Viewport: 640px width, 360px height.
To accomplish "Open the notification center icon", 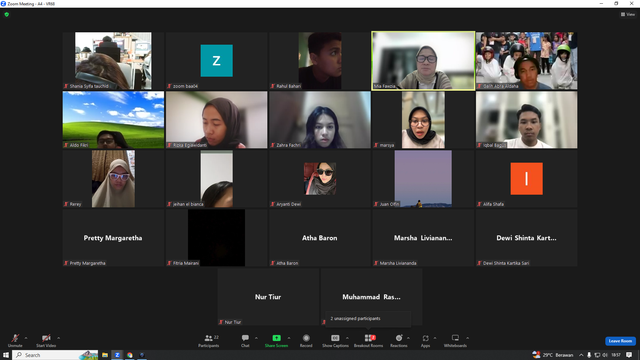I will (629, 355).
